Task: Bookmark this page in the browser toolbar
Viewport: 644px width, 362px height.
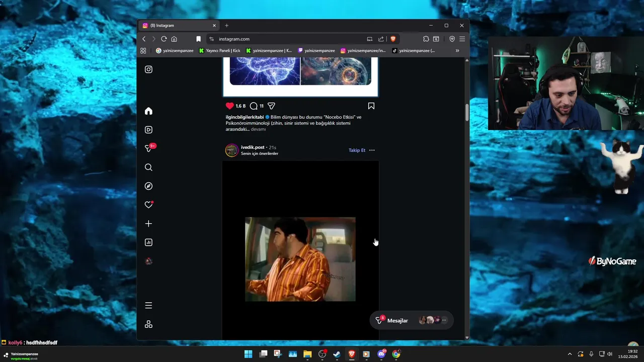Action: [198, 39]
